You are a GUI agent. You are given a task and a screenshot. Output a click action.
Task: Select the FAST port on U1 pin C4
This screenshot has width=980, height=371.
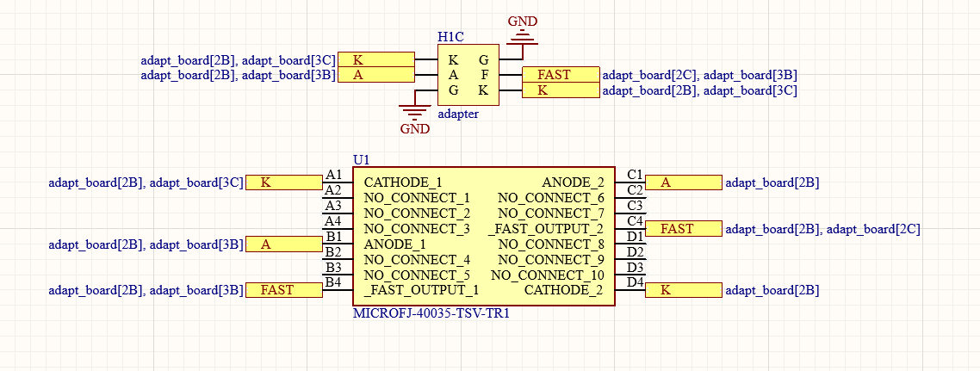click(x=683, y=229)
